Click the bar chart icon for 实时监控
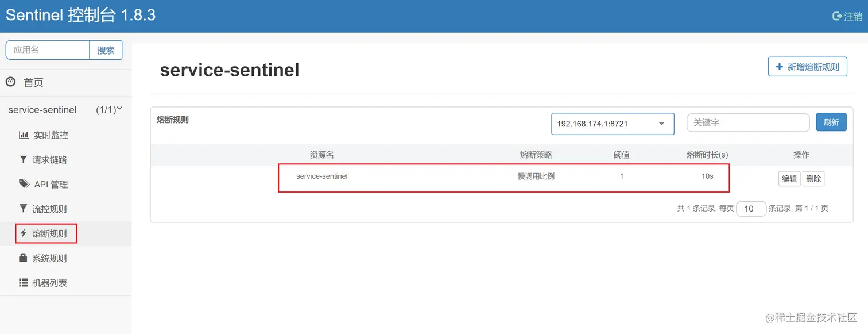This screenshot has width=868, height=334. tap(24, 135)
